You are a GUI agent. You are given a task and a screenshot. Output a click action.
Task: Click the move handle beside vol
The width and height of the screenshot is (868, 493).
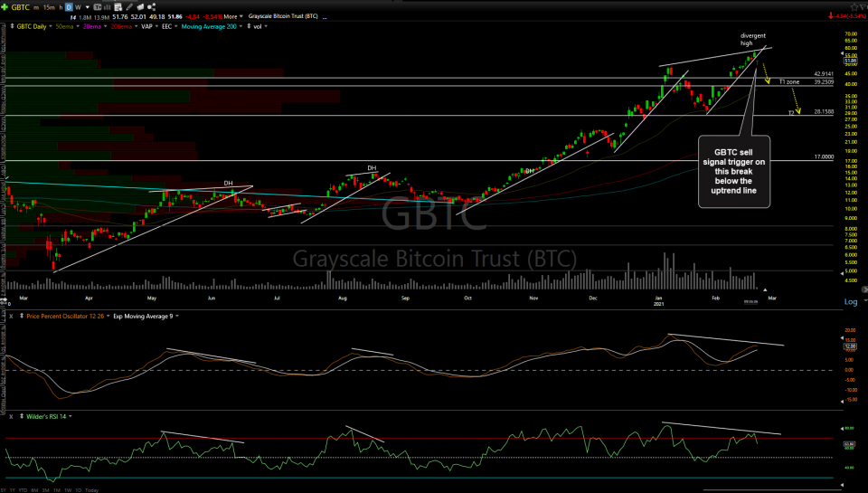(249, 26)
